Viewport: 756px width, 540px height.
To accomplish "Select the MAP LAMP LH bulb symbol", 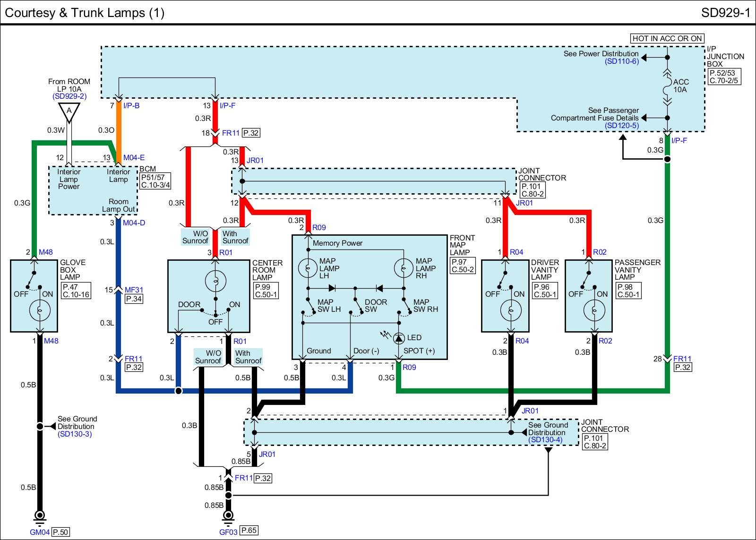I will click(308, 268).
